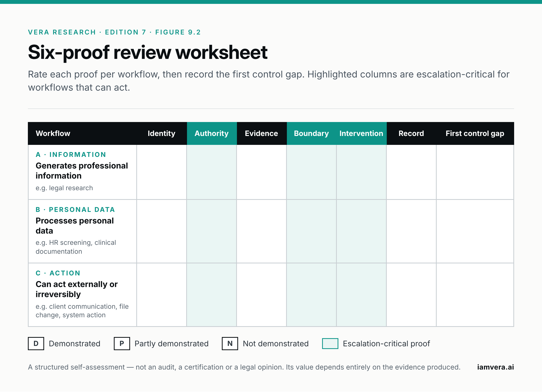Viewport: 542px width, 392px height.
Task: Click Boundary cell in Personal Data row
Action: click(x=311, y=231)
